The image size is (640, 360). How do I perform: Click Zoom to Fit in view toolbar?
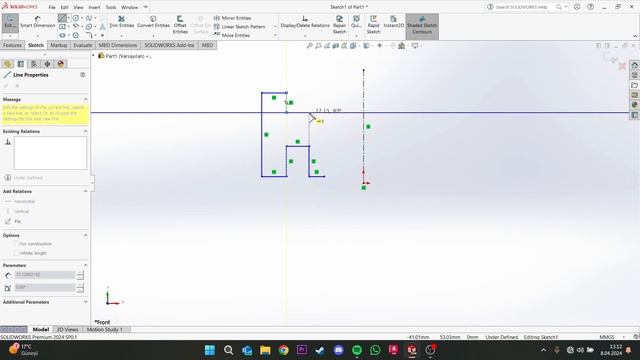click(x=309, y=46)
